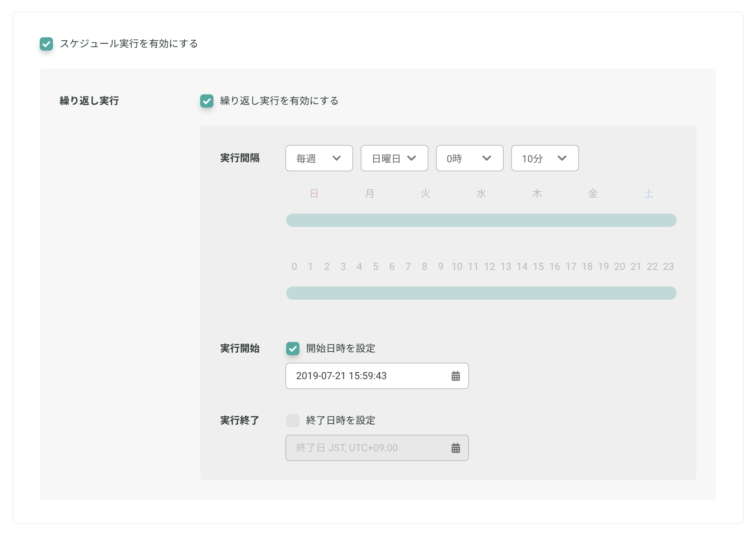Click the 実行開始 label
756x534 pixels.
coord(240,349)
